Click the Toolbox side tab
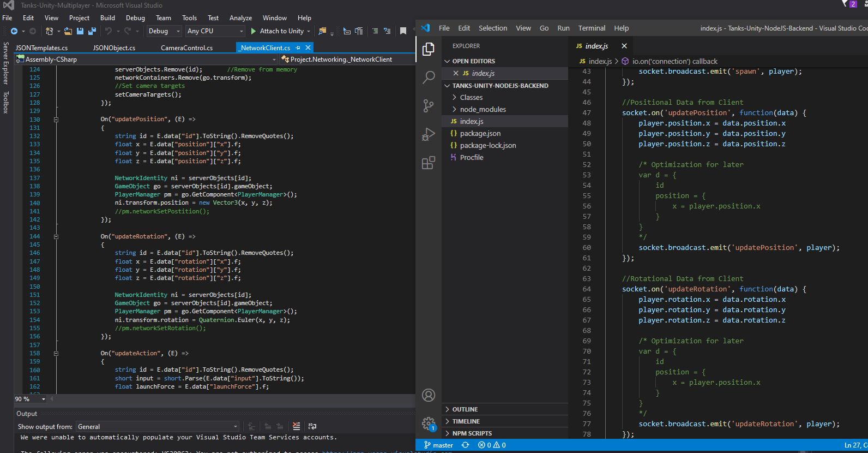This screenshot has height=453, width=868. click(x=6, y=102)
